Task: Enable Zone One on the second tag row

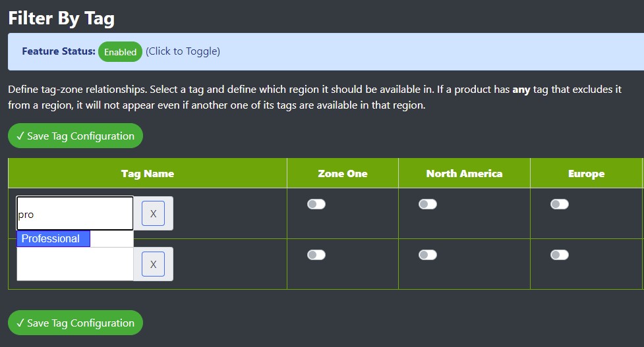Action: pos(316,255)
